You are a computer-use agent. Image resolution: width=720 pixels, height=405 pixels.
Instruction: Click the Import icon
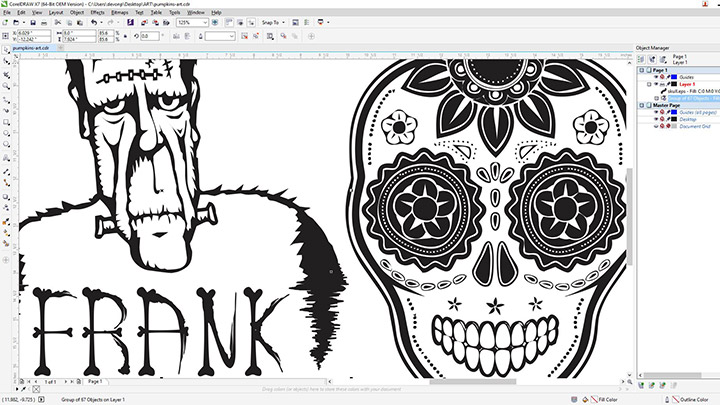pyautogui.click(x=144, y=22)
